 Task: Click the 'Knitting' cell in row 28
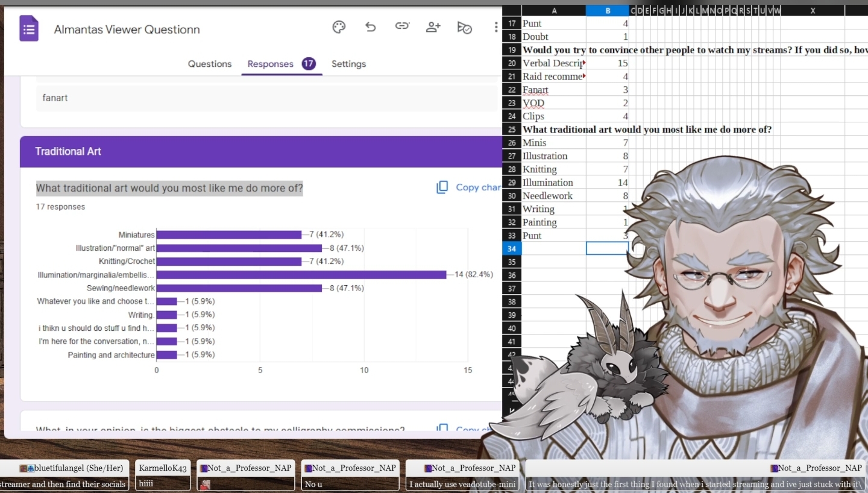[x=554, y=169]
